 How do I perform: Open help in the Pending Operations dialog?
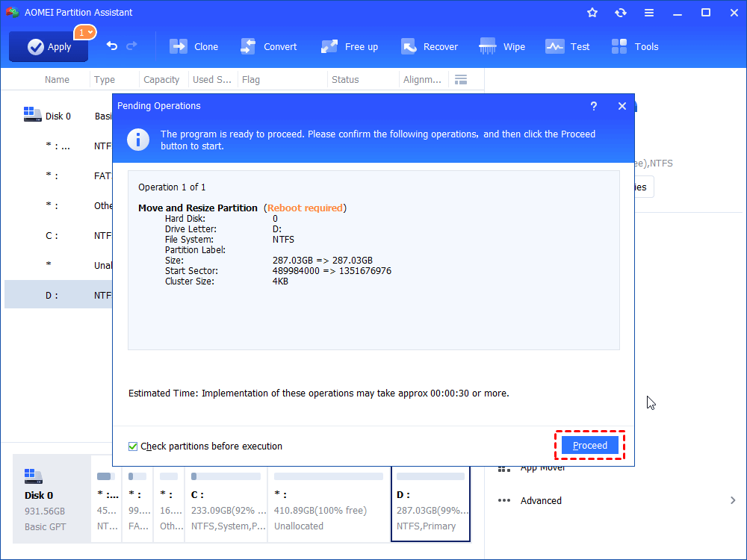[x=594, y=106]
